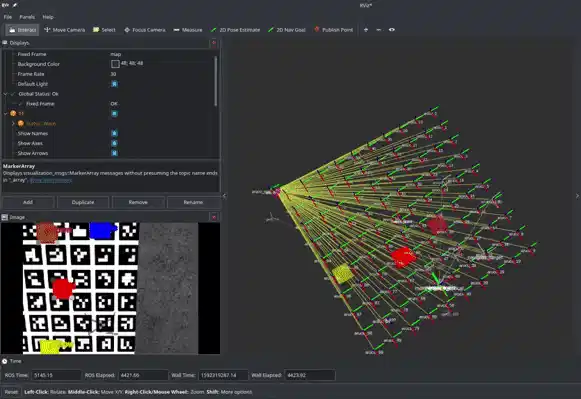
Task: Click the ROS Elapsed field
Action: [143, 375]
